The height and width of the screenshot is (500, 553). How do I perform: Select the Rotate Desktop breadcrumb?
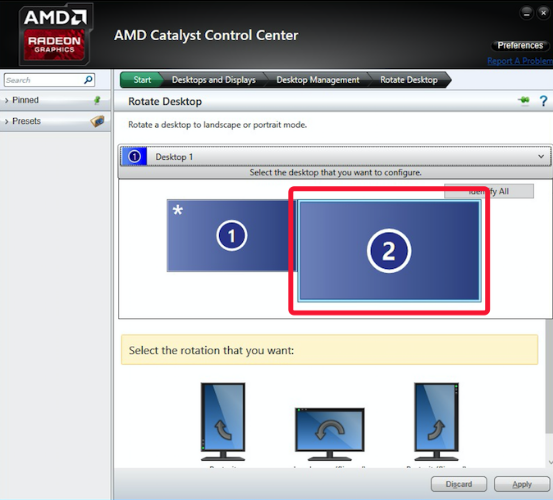[x=409, y=80]
